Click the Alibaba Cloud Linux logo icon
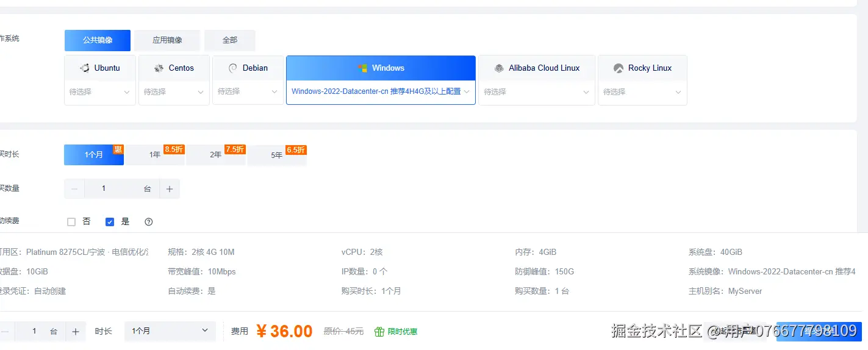The image size is (868, 350). 499,68
